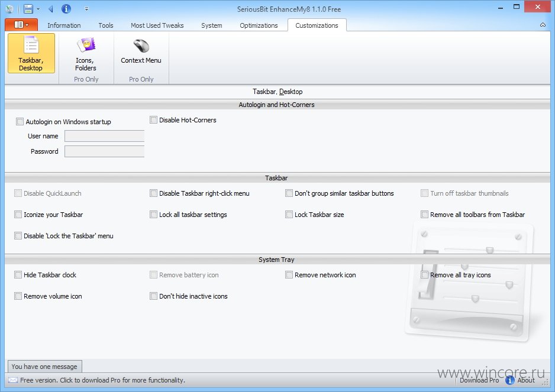This screenshot has height=392, width=555.
Task: Tick Lock Taskbar size
Action: [289, 215]
